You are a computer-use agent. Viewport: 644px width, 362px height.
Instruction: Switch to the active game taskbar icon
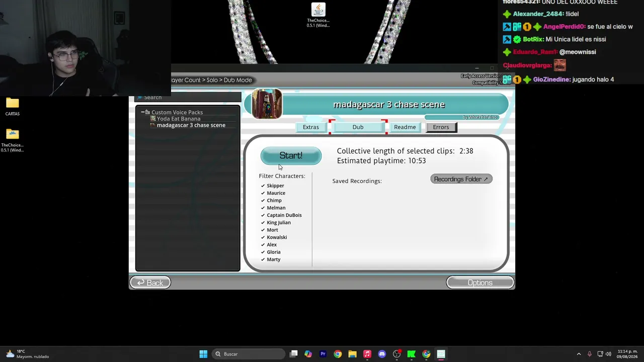pyautogui.click(x=441, y=354)
